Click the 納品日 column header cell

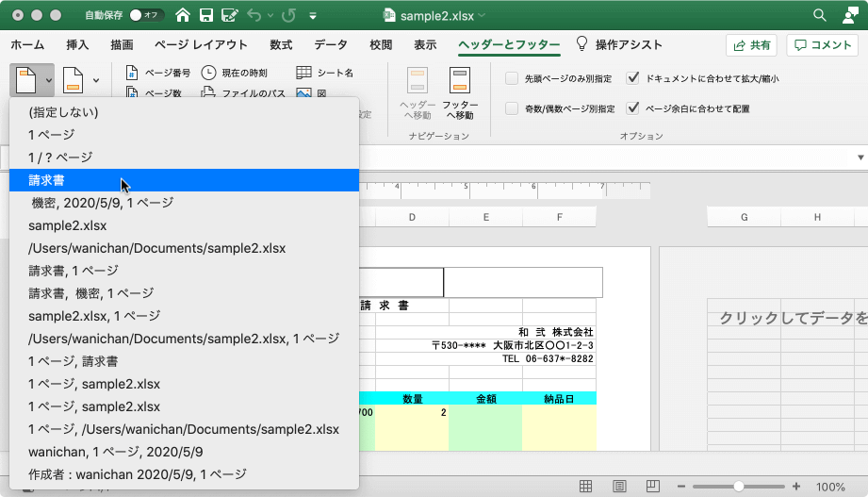point(559,398)
